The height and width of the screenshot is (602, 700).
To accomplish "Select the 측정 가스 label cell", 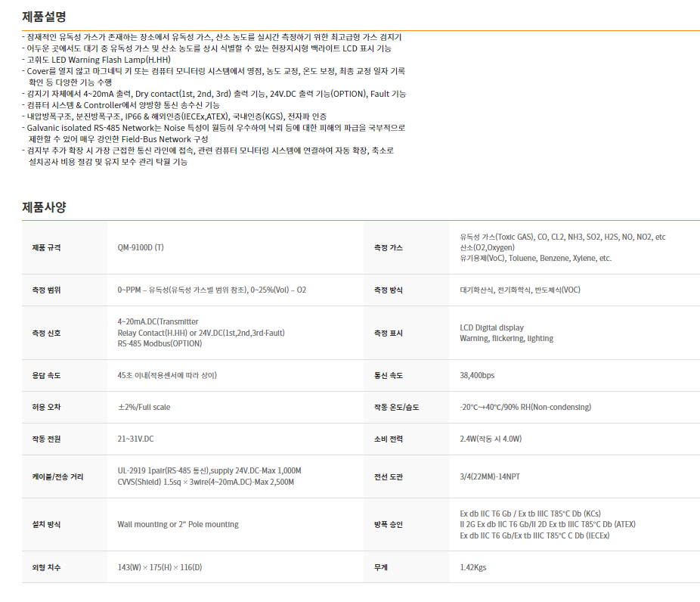I will point(389,248).
